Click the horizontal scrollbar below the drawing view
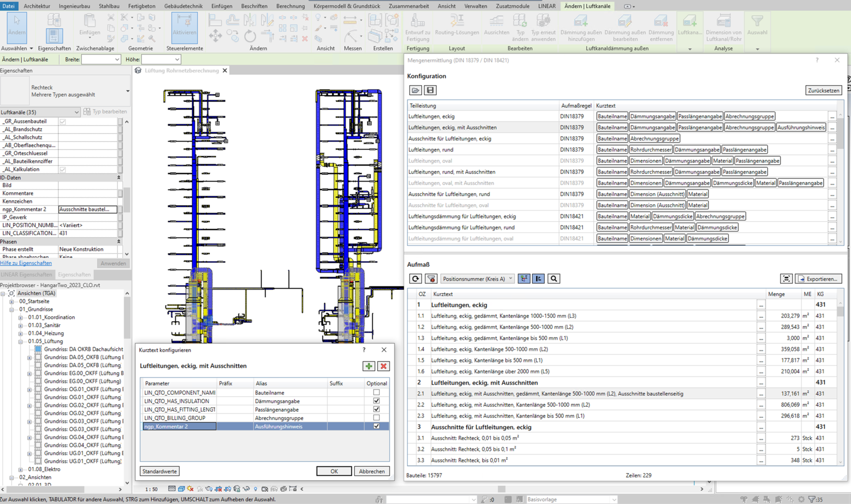This screenshot has width=851, height=504. [501, 489]
